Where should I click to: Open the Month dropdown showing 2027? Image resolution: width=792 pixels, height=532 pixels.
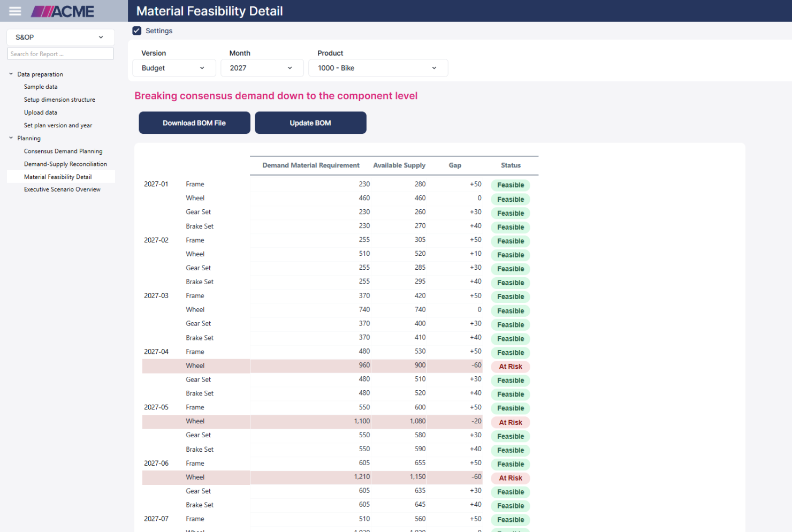tap(262, 68)
